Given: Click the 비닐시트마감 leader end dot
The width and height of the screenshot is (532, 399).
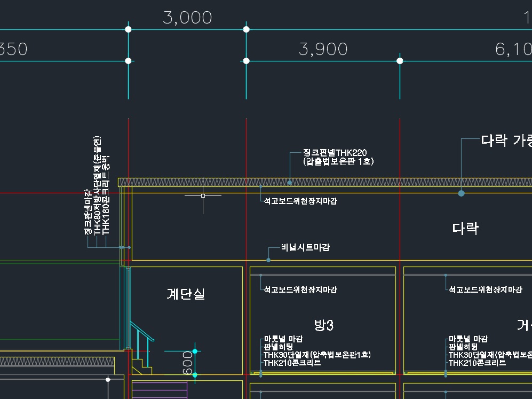Looking at the screenshot, I should click(268, 260).
